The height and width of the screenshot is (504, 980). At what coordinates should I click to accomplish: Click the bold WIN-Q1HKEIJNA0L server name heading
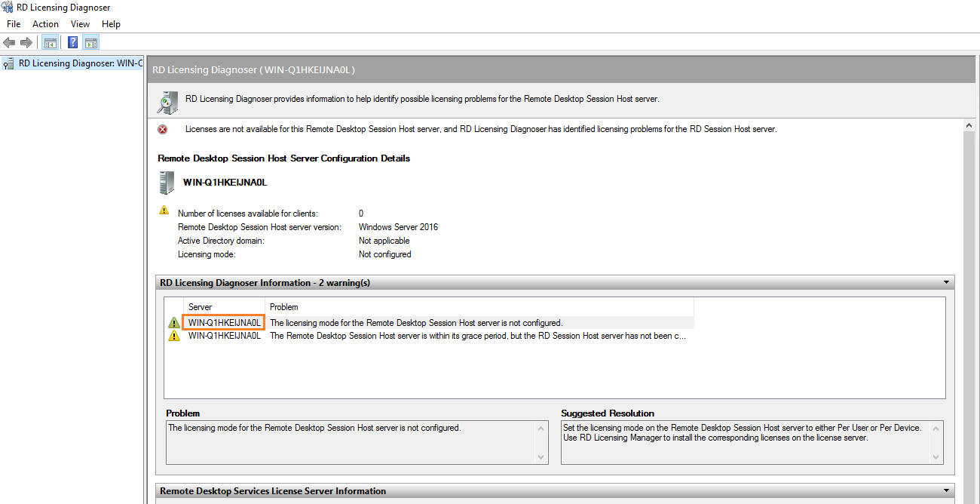(225, 183)
